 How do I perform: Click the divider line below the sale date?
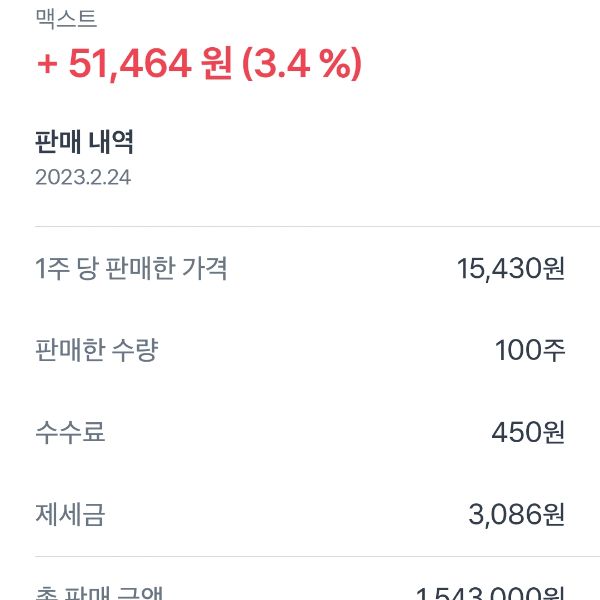tap(300, 226)
